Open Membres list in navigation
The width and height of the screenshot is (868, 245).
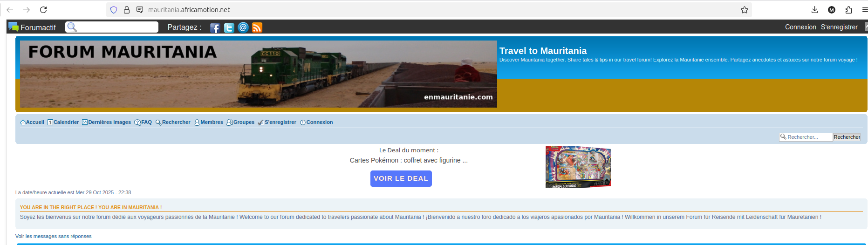click(208, 122)
